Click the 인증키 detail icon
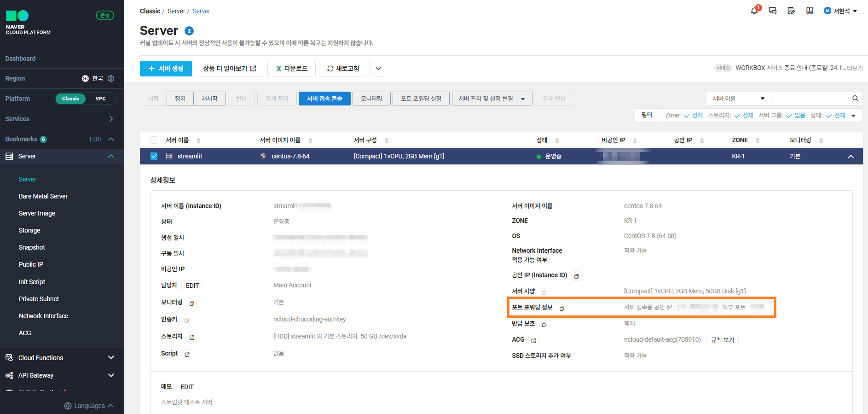 point(186,320)
